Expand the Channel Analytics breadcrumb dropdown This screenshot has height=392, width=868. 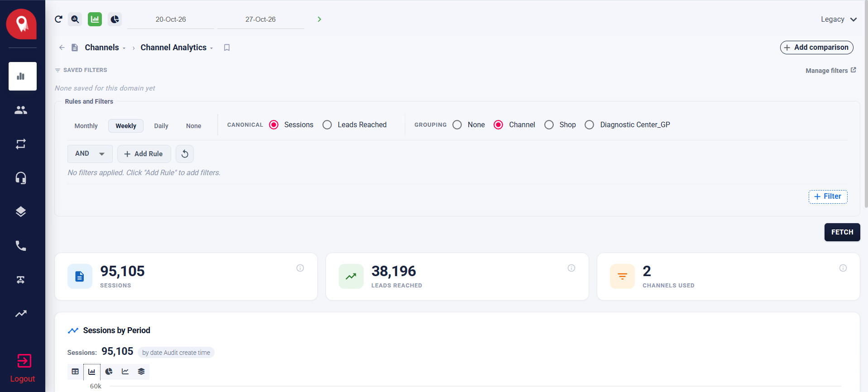[211, 48]
